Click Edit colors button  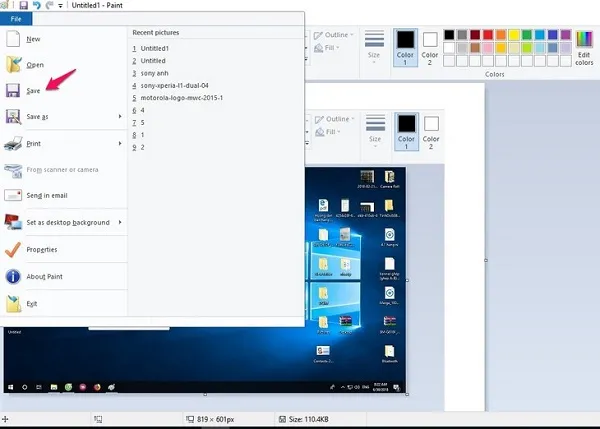[x=585, y=47]
